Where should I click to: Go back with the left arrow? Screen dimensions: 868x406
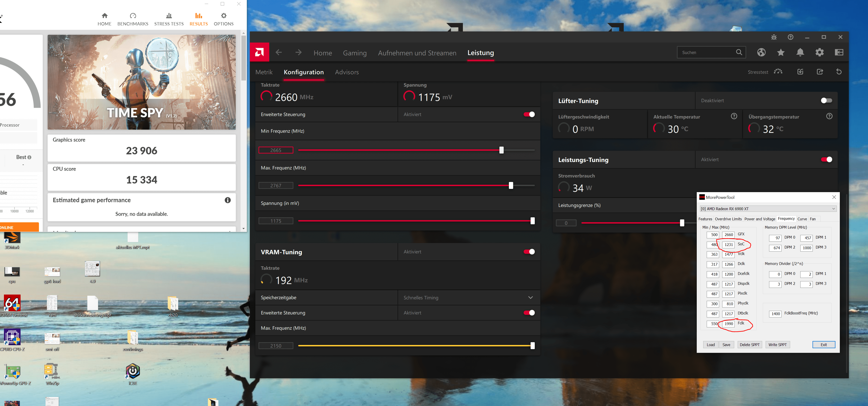pos(279,53)
